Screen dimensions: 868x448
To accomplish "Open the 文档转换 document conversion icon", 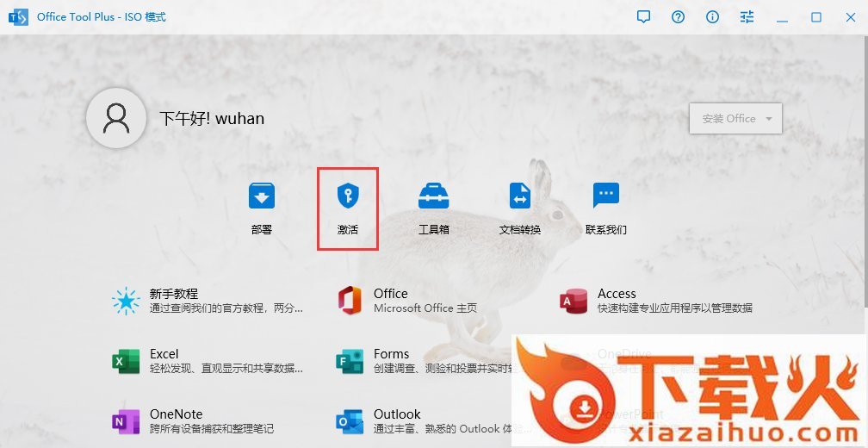I will click(x=520, y=196).
